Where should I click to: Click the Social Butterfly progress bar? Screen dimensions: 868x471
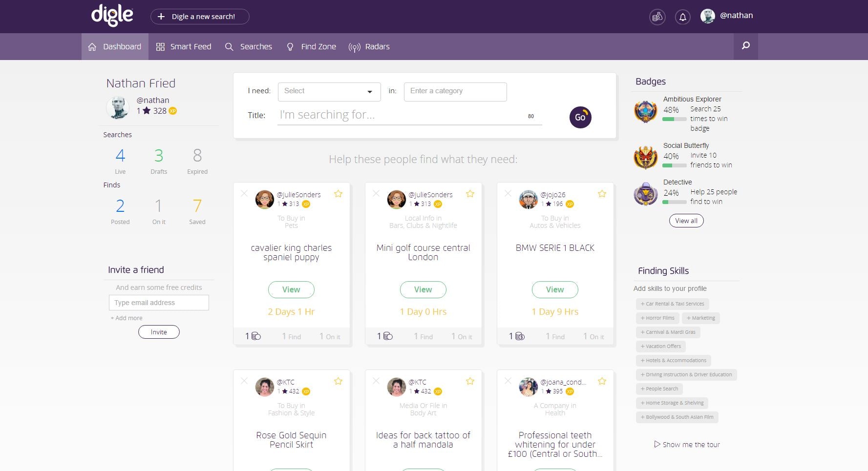coord(675,165)
